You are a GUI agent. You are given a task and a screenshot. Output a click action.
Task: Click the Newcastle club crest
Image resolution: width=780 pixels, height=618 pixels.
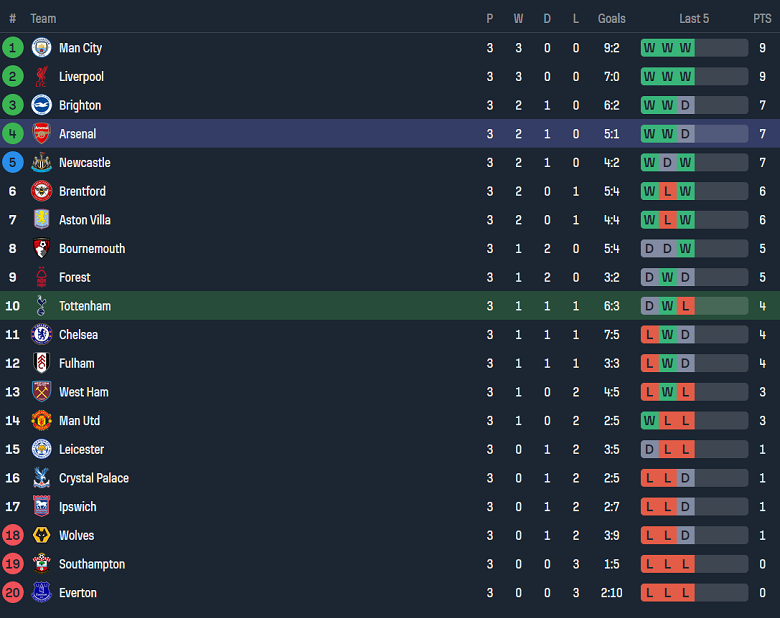click(x=41, y=163)
